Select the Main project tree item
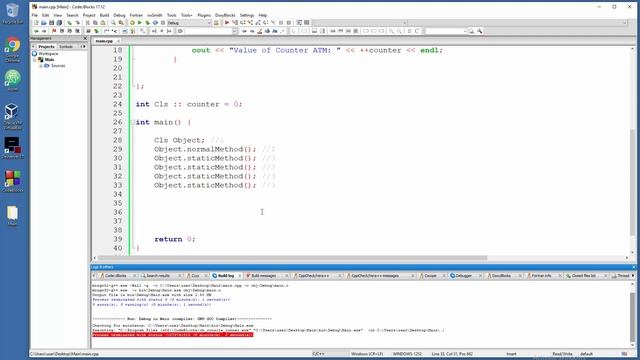This screenshot has height=360, width=640. pos(49,60)
